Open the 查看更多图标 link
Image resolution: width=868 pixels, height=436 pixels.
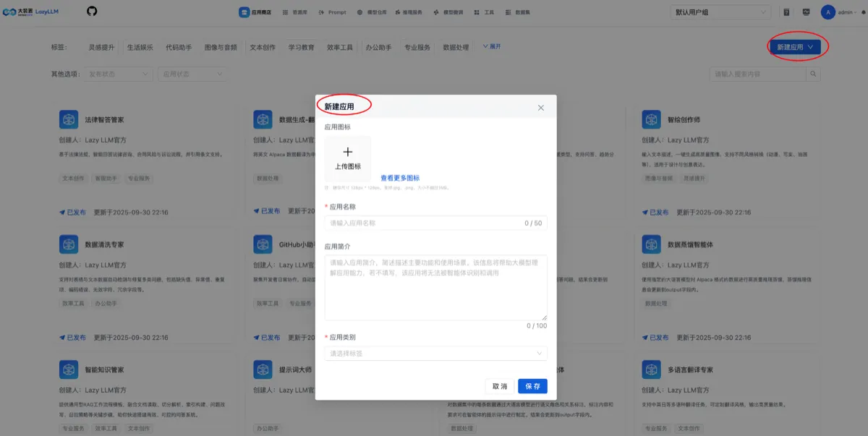click(x=400, y=178)
